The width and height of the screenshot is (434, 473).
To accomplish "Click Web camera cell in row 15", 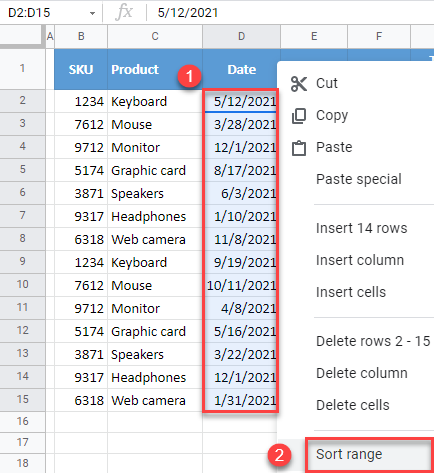I will point(155,400).
